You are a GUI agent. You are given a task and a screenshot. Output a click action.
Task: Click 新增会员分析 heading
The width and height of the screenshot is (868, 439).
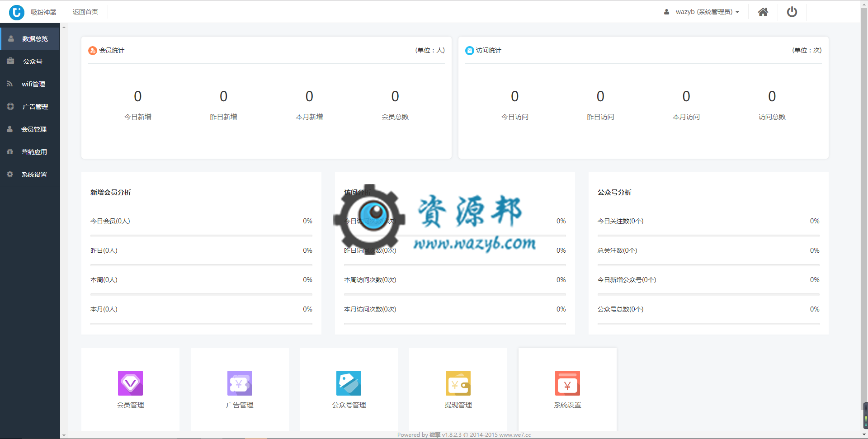pyautogui.click(x=111, y=193)
